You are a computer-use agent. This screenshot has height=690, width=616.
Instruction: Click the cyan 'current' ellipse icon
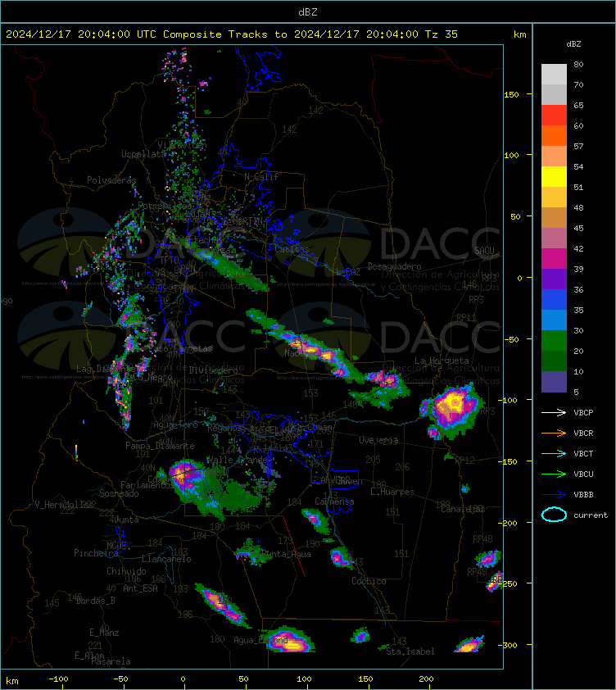tap(554, 515)
